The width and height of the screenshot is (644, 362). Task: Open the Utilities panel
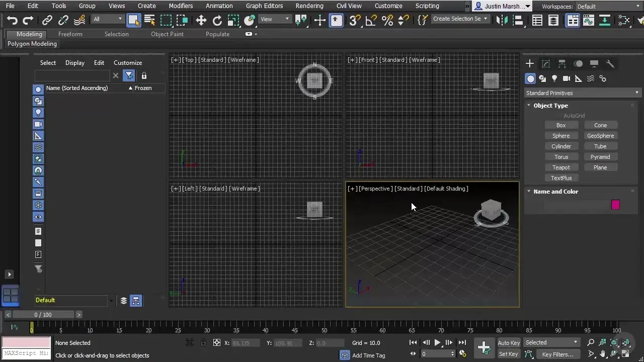click(x=610, y=64)
